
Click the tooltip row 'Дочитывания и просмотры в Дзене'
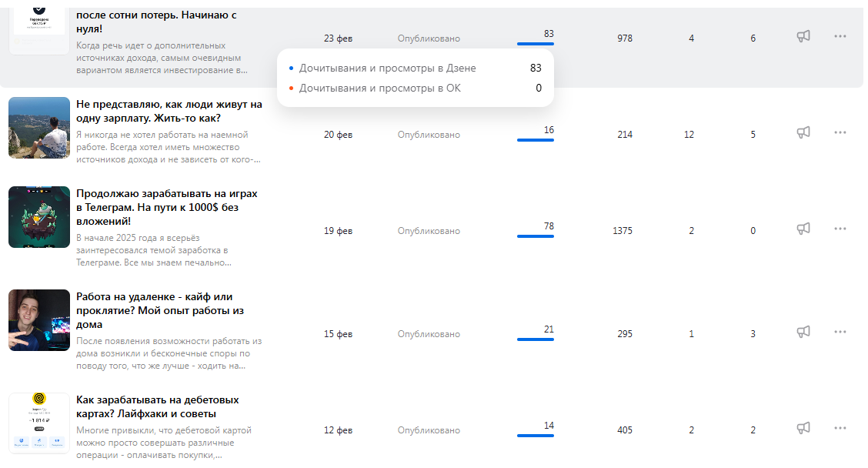click(x=416, y=69)
